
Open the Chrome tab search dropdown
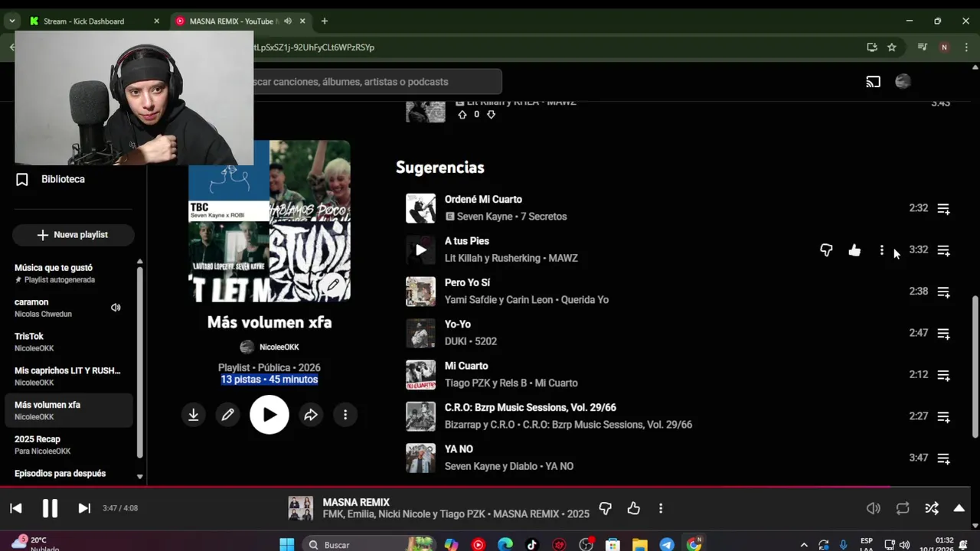click(12, 21)
